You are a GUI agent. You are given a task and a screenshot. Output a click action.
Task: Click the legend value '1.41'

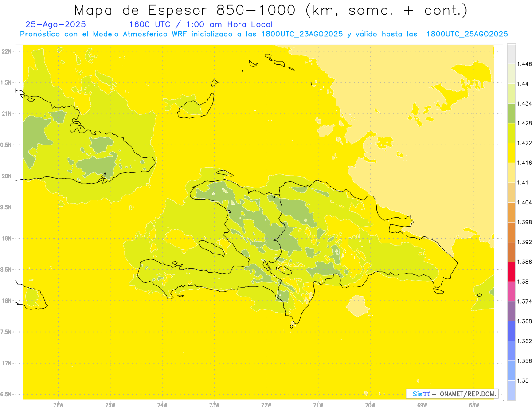523,183
